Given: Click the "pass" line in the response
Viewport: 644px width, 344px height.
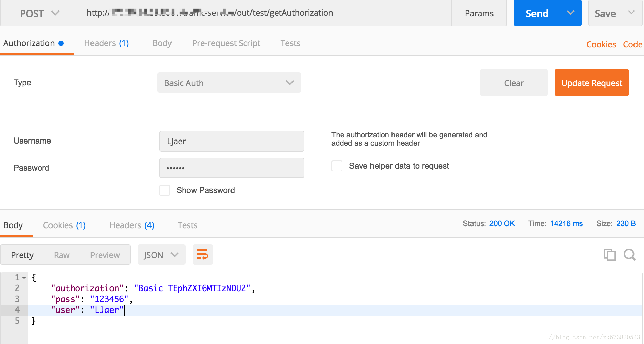Looking at the screenshot, I should [x=92, y=299].
